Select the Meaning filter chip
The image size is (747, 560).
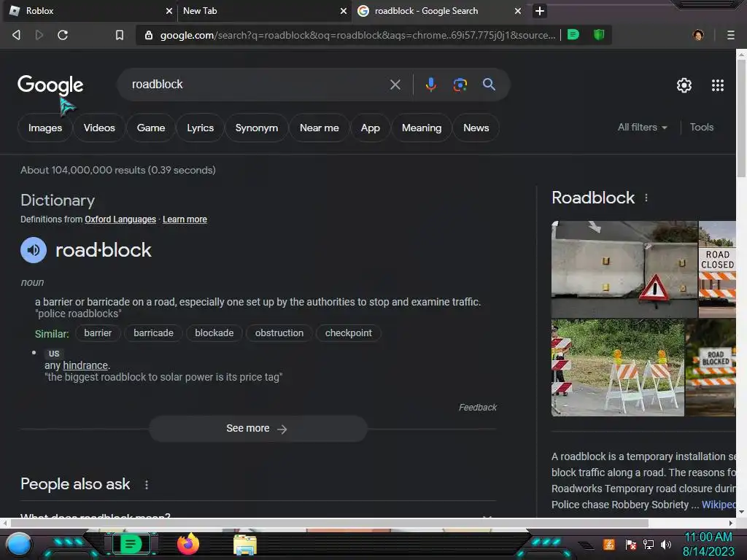[x=421, y=128]
